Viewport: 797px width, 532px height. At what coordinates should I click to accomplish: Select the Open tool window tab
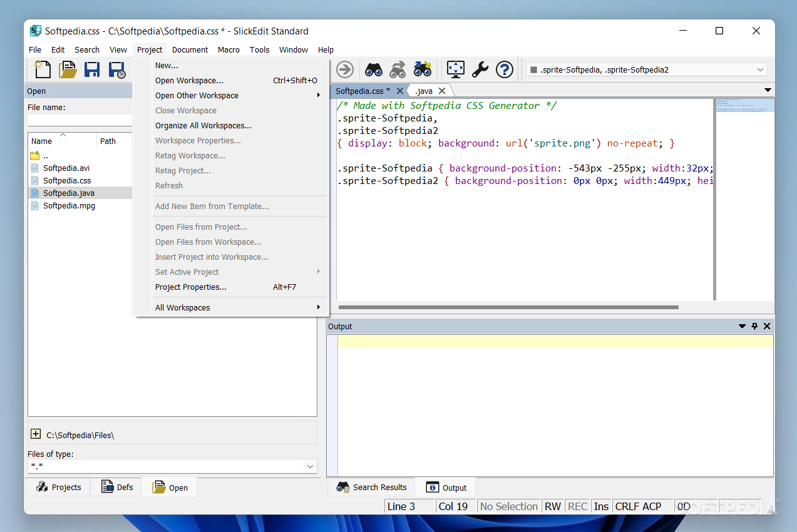pyautogui.click(x=170, y=488)
